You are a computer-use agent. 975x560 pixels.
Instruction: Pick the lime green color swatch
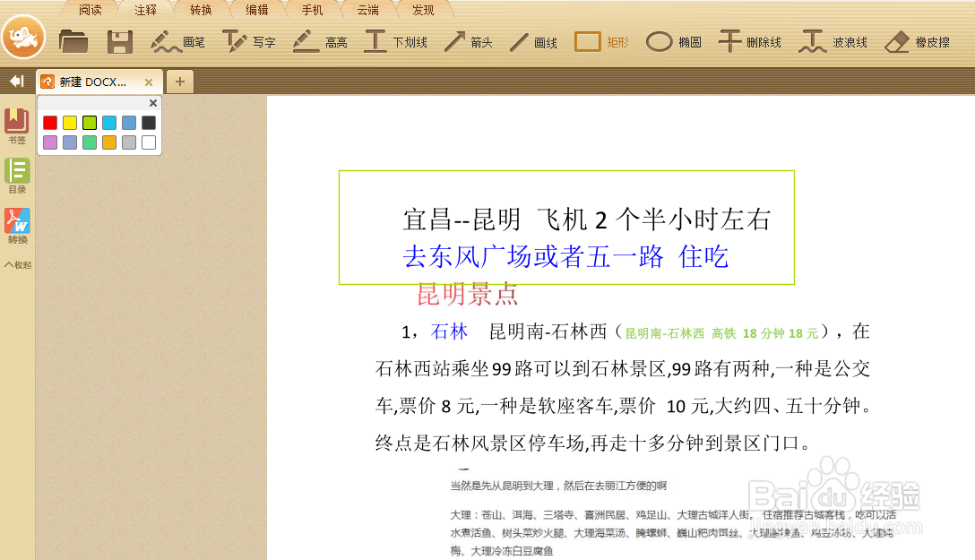point(90,123)
